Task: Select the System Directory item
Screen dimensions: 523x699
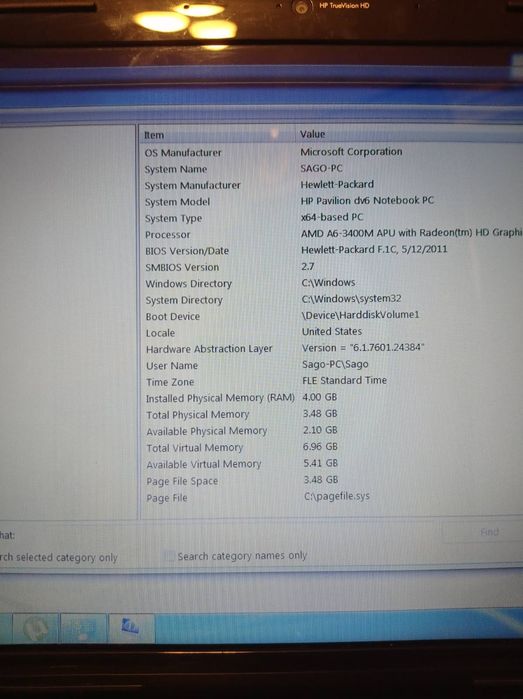Action: (x=184, y=300)
